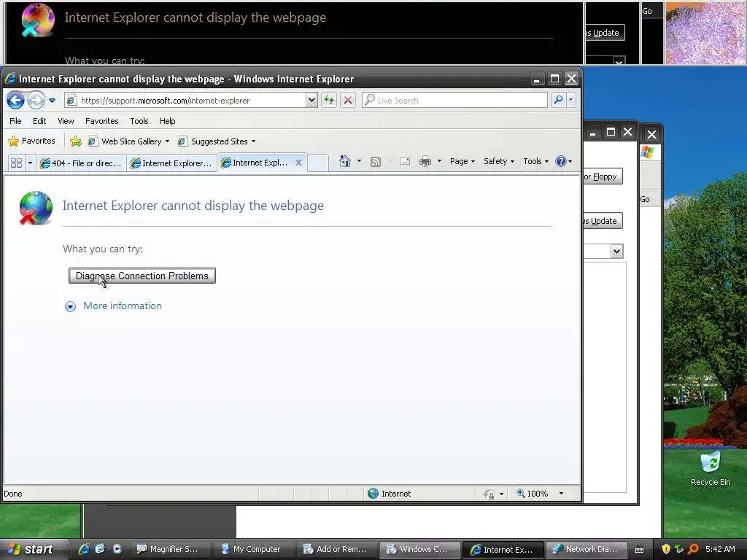Open Suggested Sites link
The width and height of the screenshot is (747, 560).
[217, 141]
